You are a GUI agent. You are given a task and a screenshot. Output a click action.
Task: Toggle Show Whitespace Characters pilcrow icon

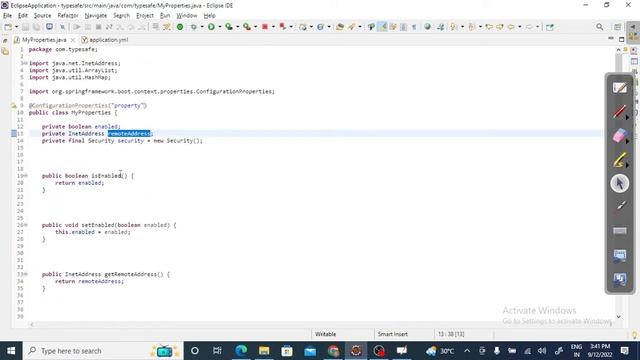click(414, 27)
